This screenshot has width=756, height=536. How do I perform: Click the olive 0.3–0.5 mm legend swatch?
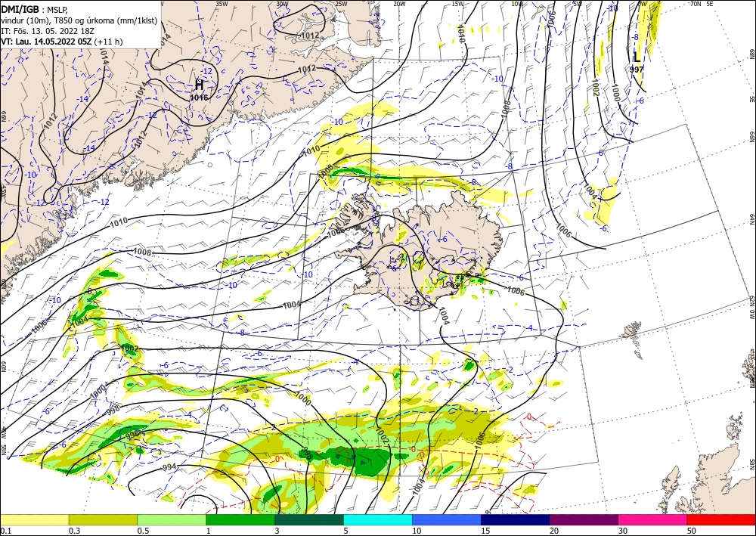tap(103, 519)
